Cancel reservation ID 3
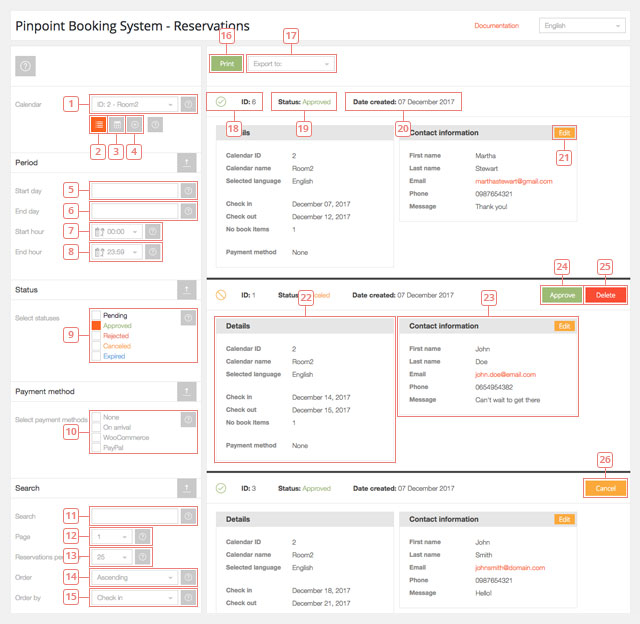640x624 pixels. click(x=605, y=489)
